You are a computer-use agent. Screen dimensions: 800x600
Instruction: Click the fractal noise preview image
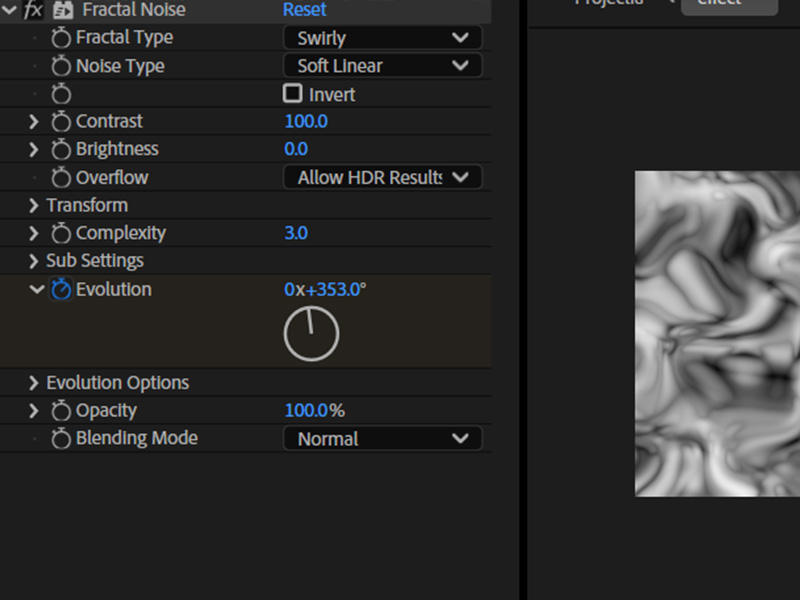click(715, 330)
